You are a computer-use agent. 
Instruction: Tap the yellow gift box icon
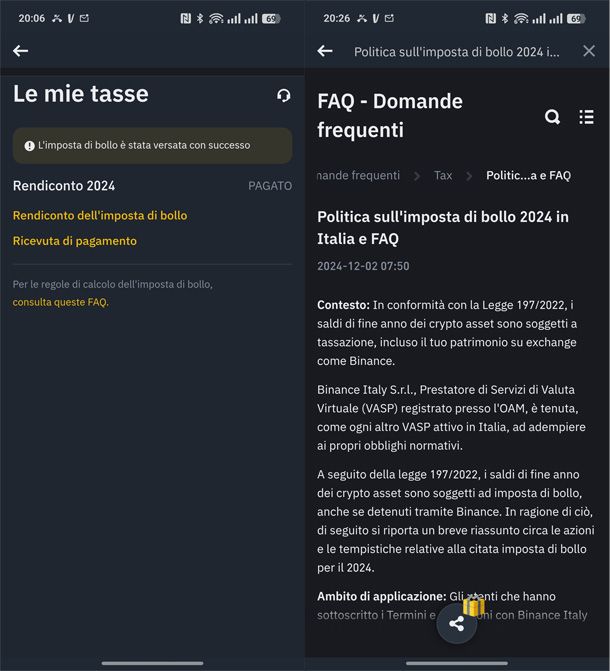coord(473,606)
